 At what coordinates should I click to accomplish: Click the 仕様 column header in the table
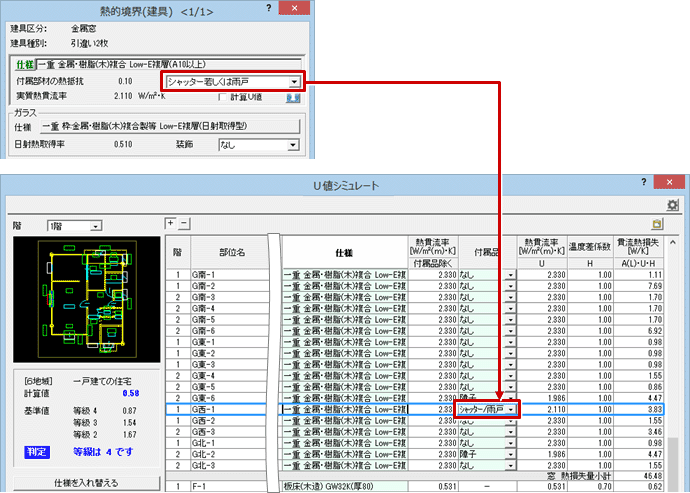tap(344, 252)
